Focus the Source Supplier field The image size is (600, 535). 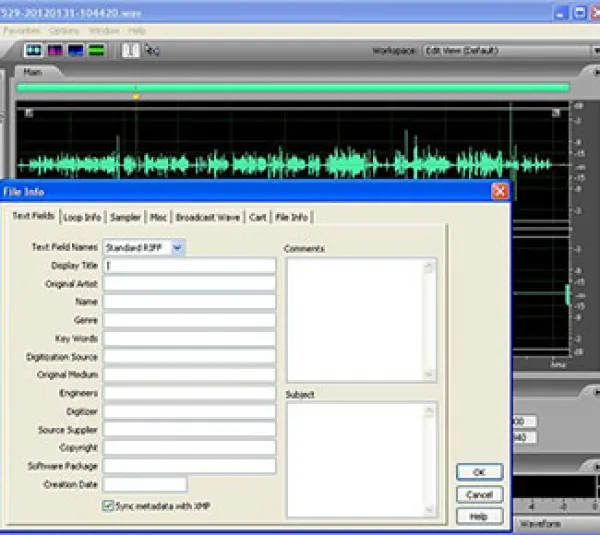(x=189, y=429)
